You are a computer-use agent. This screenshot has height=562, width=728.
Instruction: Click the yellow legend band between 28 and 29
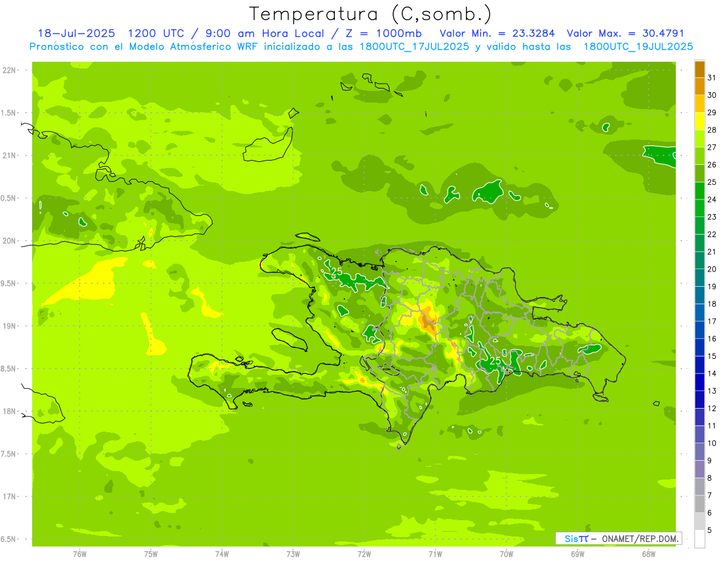[699, 121]
